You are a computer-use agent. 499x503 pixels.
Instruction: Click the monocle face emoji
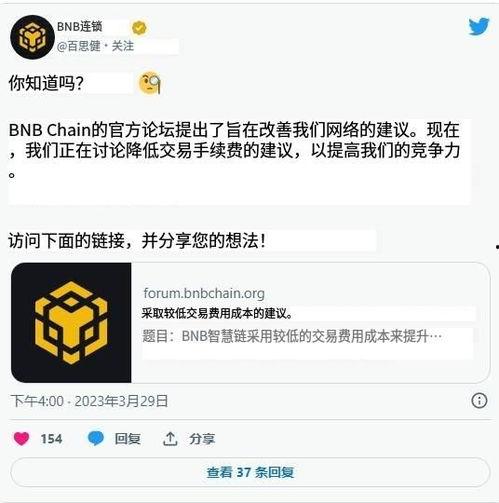click(x=150, y=83)
